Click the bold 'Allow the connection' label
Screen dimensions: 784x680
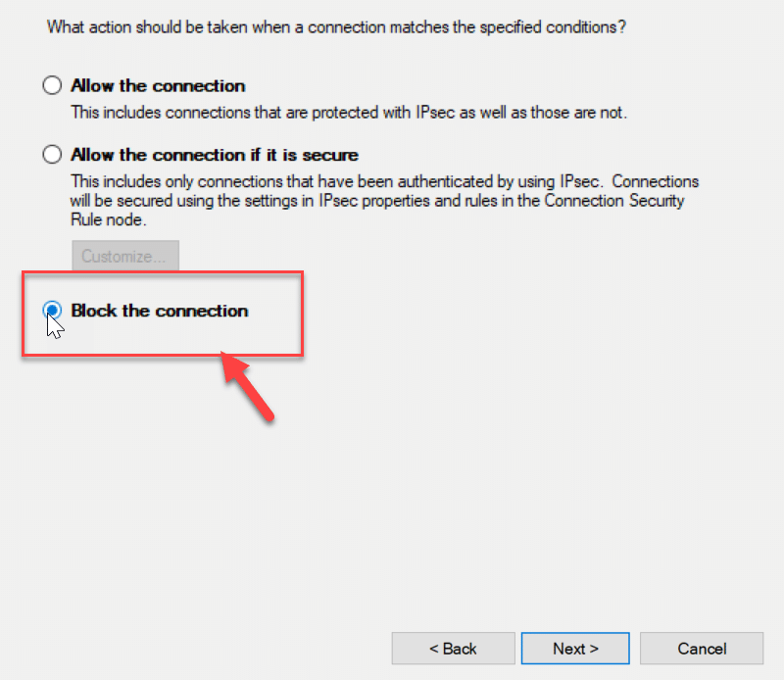coord(158,86)
